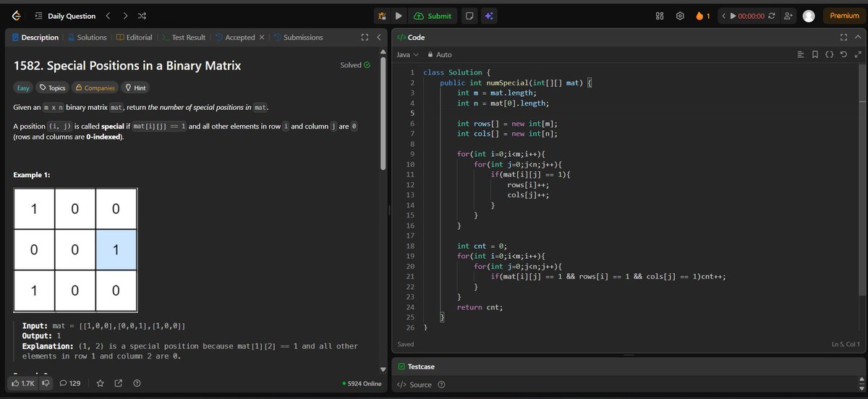The width and height of the screenshot is (868, 399).
Task: Click the help icon next to Source
Action: click(441, 385)
